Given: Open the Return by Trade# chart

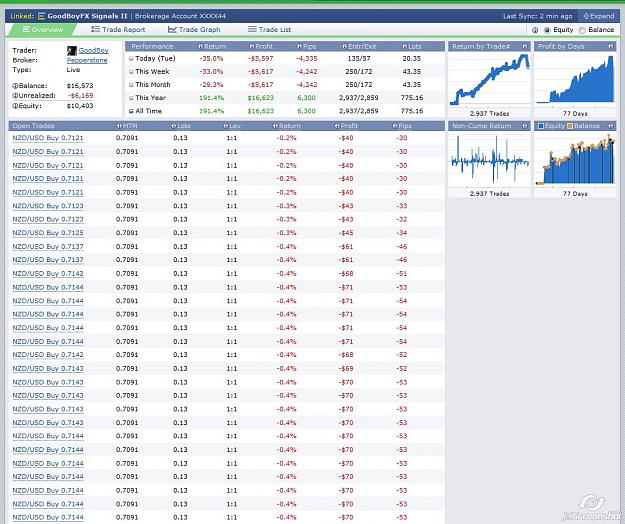Looking at the screenshot, I should 489,80.
